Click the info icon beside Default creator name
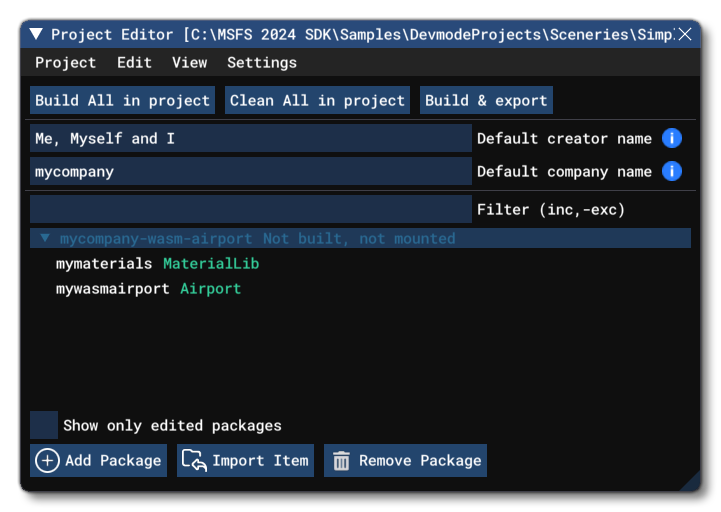721x512 pixels. (673, 138)
